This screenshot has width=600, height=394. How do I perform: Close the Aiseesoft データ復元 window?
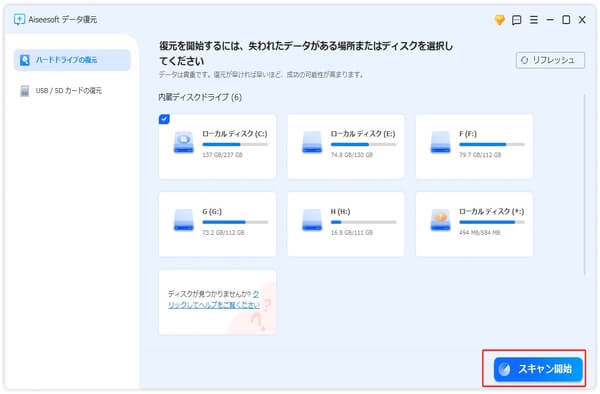click(x=582, y=20)
